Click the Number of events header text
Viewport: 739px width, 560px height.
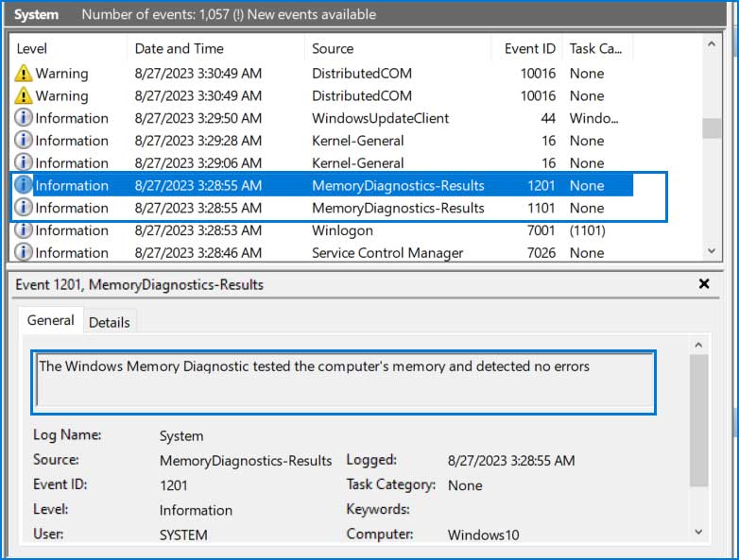click(229, 14)
